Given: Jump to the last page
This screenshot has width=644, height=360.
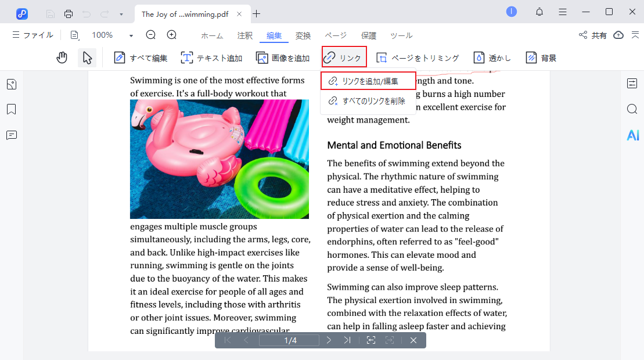Looking at the screenshot, I should coord(347,340).
